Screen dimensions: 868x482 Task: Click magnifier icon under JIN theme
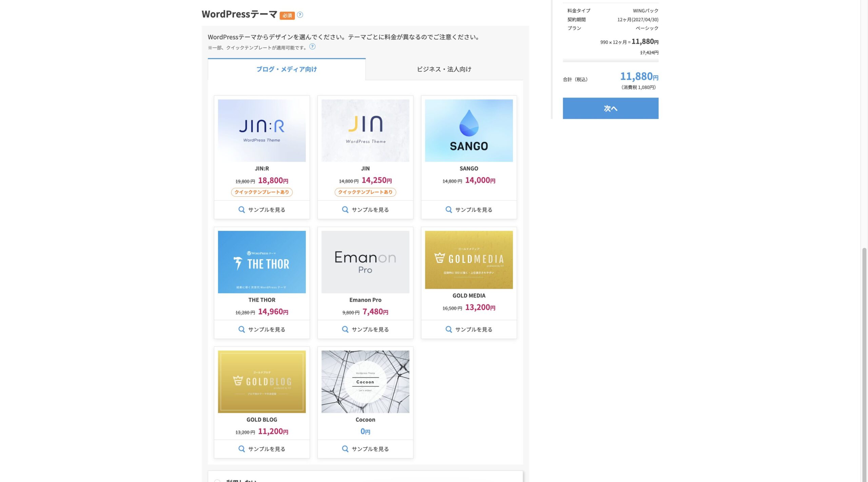(x=345, y=209)
